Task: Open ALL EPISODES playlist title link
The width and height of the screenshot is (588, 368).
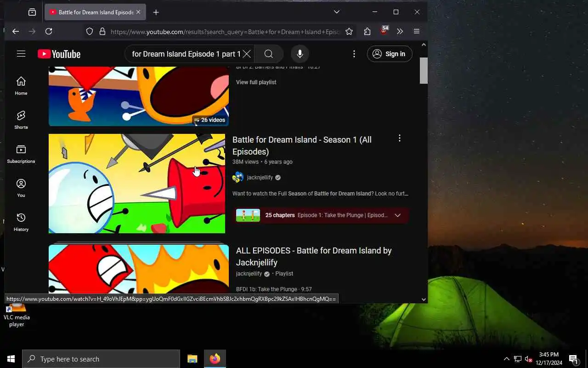Action: click(314, 257)
